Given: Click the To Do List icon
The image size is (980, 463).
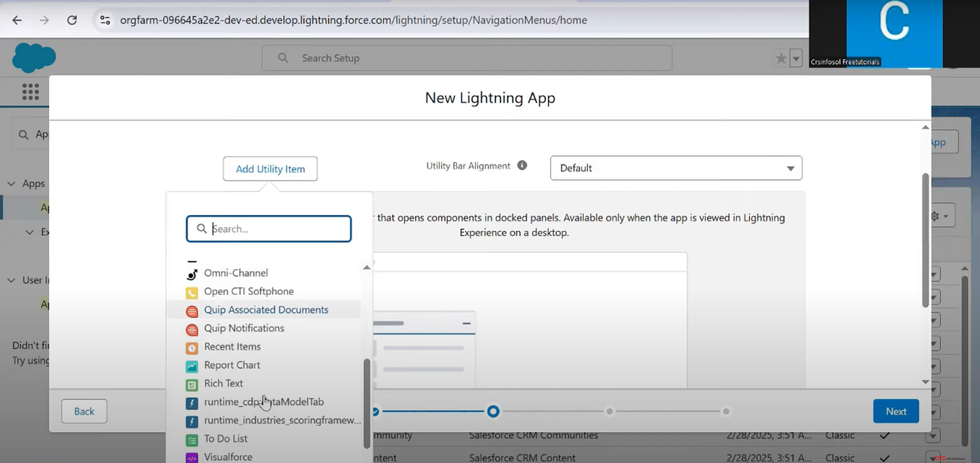Looking at the screenshot, I should (192, 439).
